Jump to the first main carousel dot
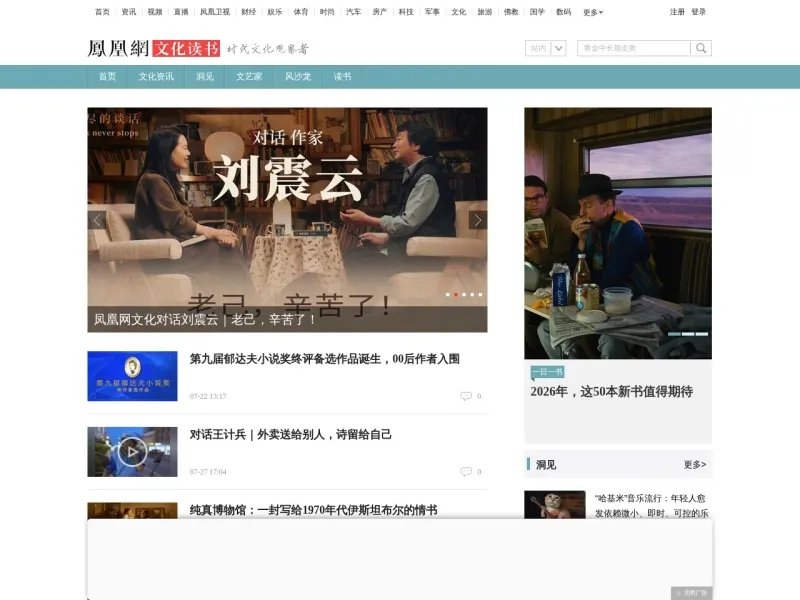Image resolution: width=800 pixels, height=600 pixels. click(x=447, y=294)
